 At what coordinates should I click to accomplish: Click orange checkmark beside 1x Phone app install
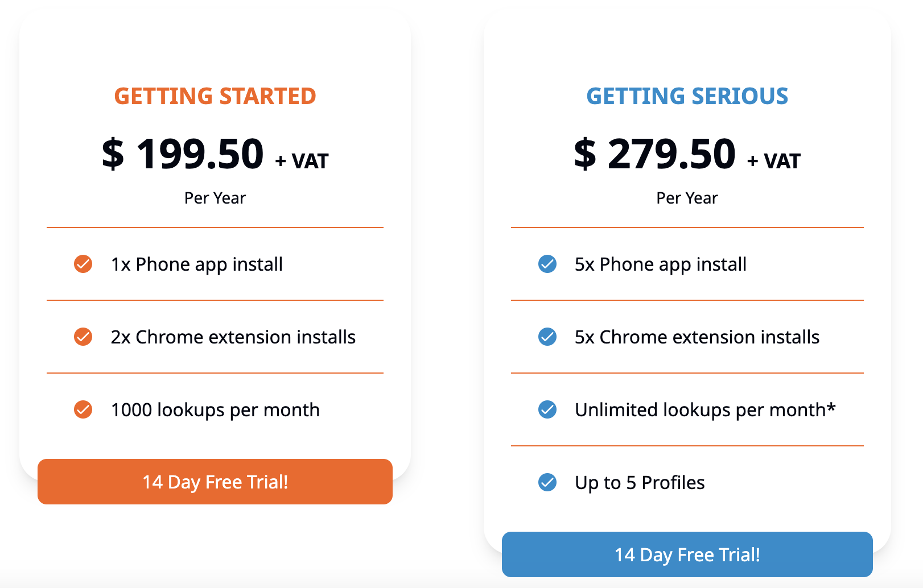click(x=83, y=264)
